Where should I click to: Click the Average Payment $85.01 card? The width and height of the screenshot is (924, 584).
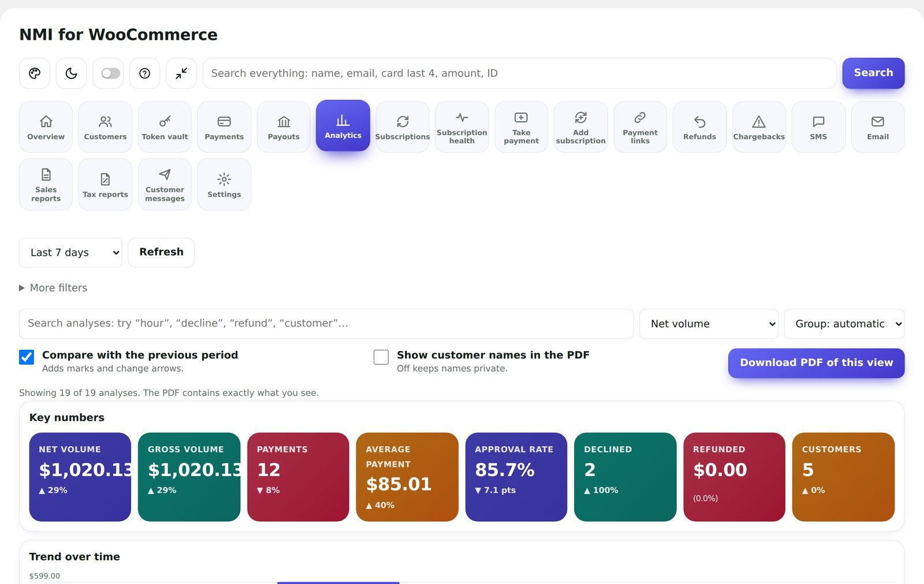tap(407, 477)
